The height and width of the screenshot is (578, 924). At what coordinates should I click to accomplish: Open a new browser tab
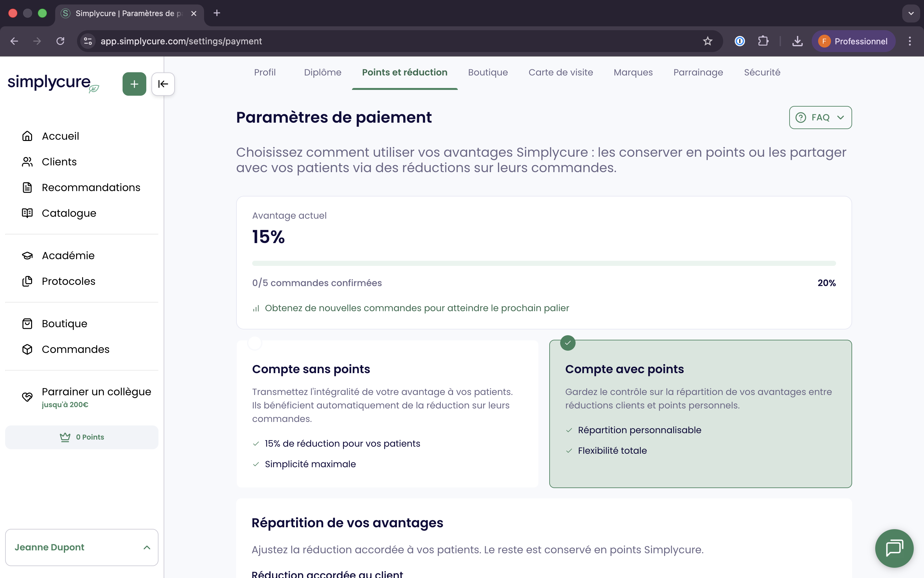[x=217, y=13]
